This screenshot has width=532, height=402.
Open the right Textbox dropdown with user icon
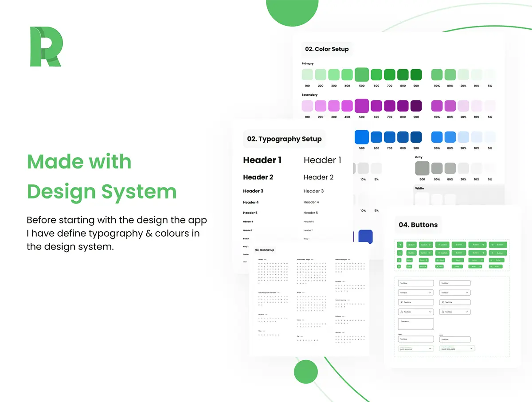tap(466, 312)
